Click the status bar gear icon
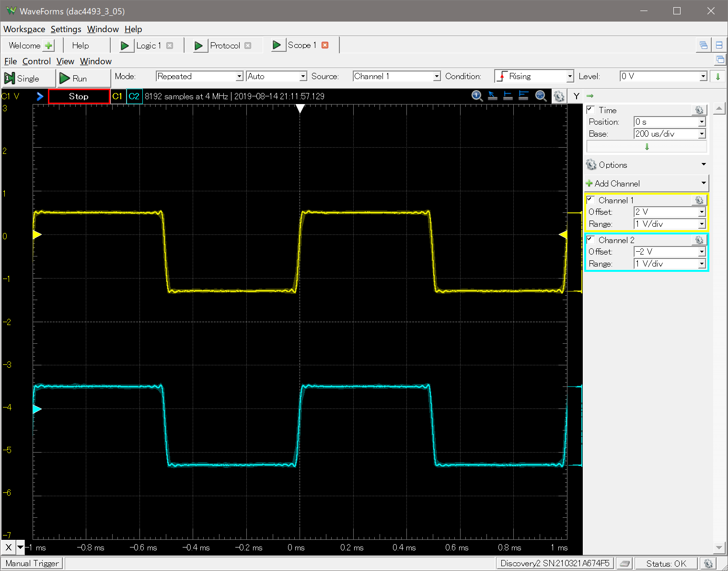 click(x=708, y=563)
